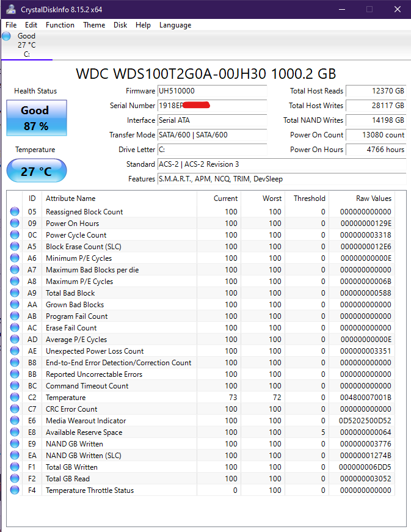The height and width of the screenshot is (532, 411).
Task: Click status orb for Temperature Throttle Status
Action: tap(15, 490)
